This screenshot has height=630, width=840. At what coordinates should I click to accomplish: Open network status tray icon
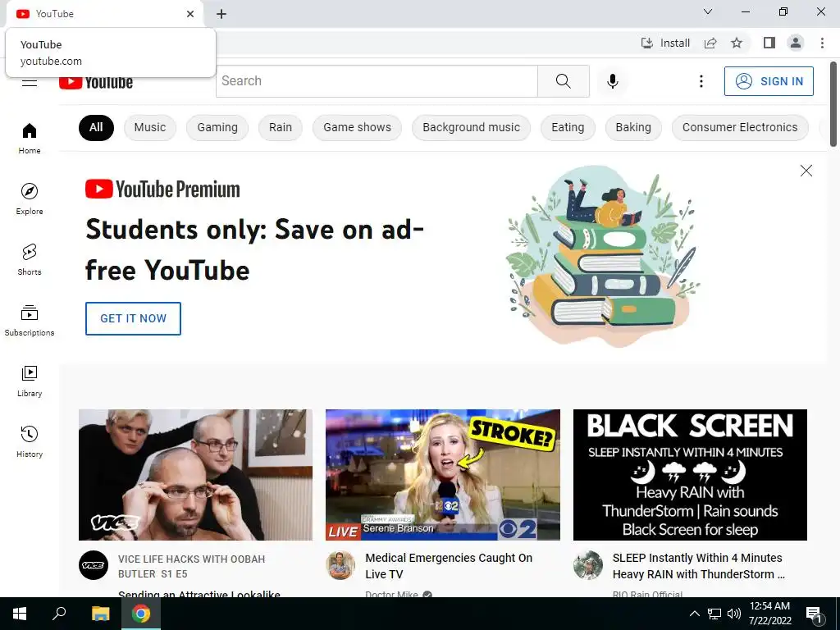[714, 614]
